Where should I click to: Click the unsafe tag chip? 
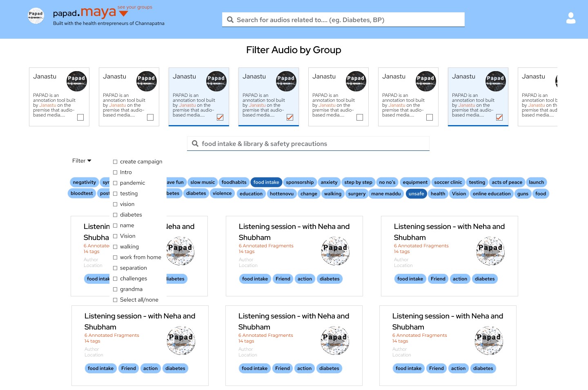pyautogui.click(x=416, y=194)
